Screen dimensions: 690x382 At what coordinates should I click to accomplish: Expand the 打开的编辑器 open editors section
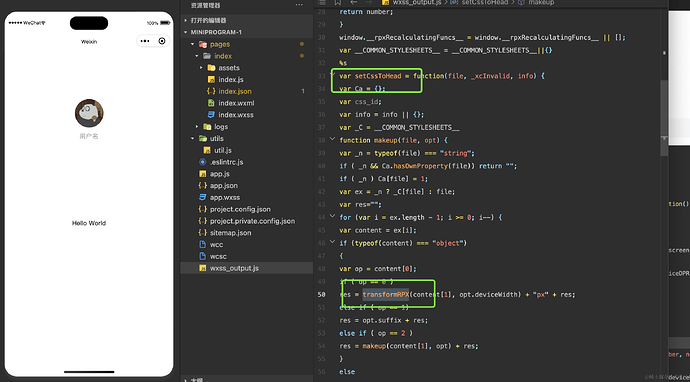186,20
